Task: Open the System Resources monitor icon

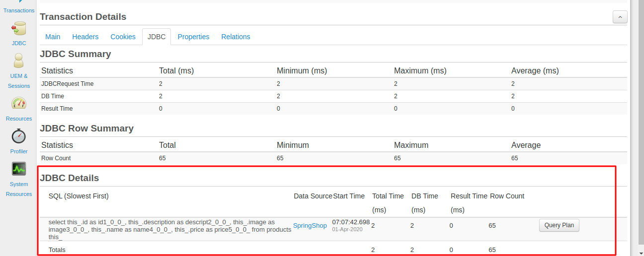Action: pyautogui.click(x=19, y=169)
